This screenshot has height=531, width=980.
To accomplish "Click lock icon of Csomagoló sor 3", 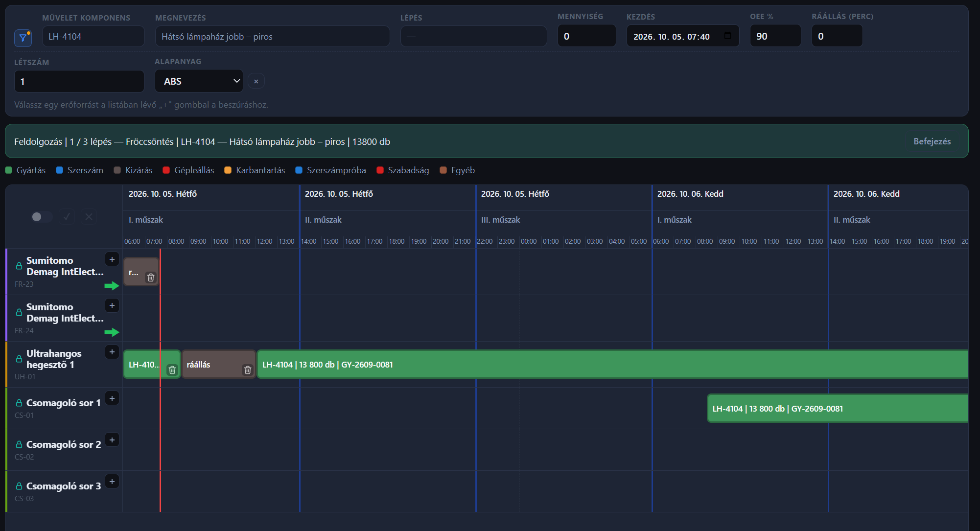I will (x=19, y=486).
